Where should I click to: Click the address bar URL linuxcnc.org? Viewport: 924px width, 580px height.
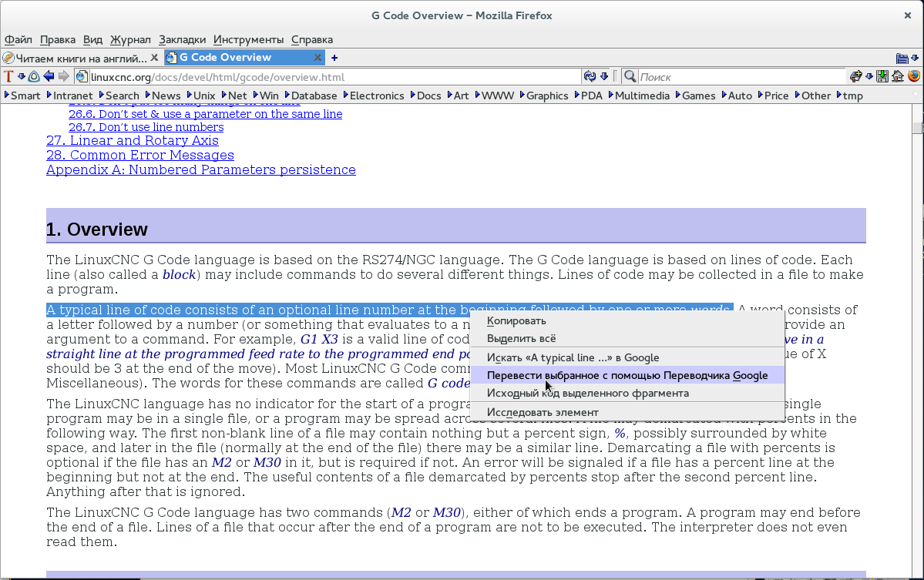click(217, 77)
